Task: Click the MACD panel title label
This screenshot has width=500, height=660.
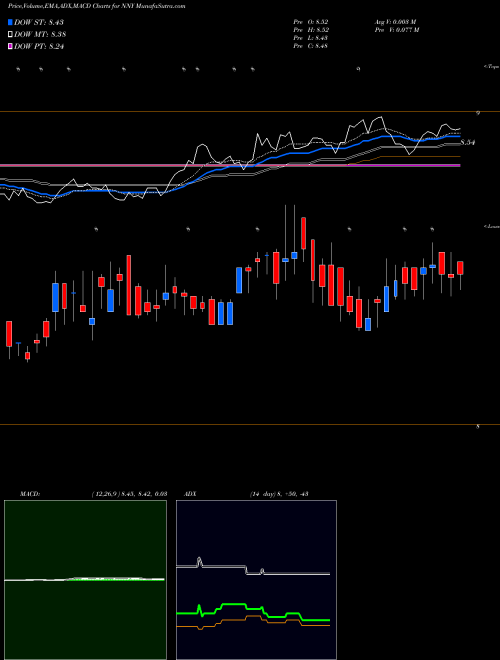Action: tap(29, 494)
